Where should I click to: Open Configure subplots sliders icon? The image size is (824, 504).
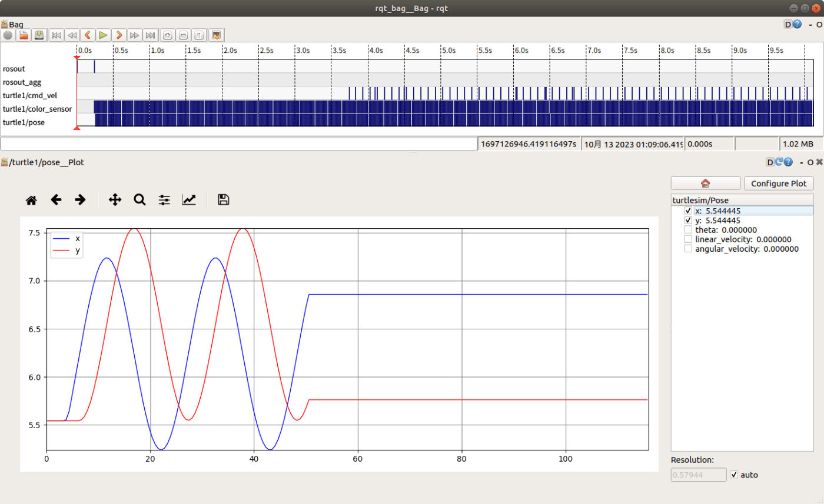click(x=164, y=200)
